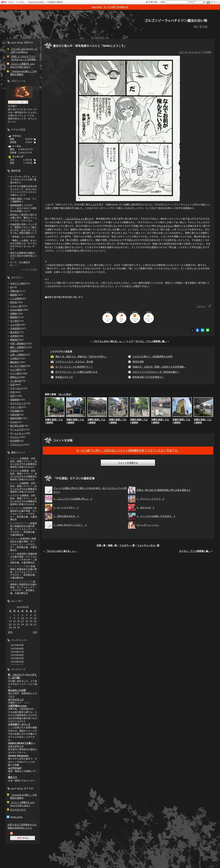Open the デッドリードライブ post thumbnail icon

coord(131,499)
